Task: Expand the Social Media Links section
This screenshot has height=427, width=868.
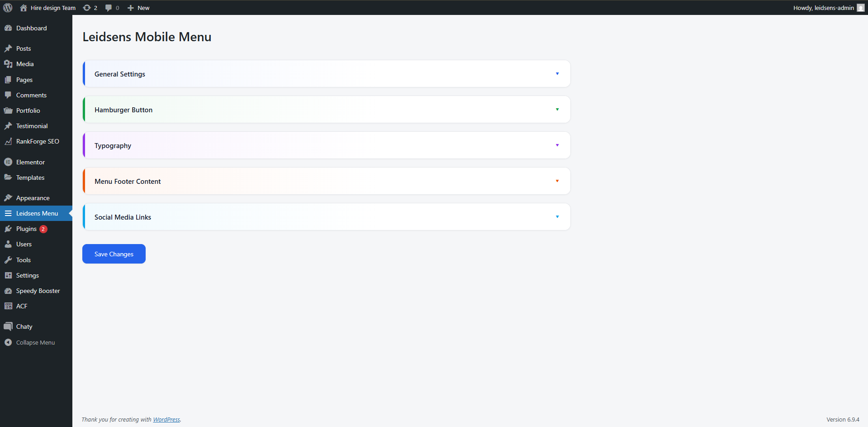Action: click(x=326, y=216)
